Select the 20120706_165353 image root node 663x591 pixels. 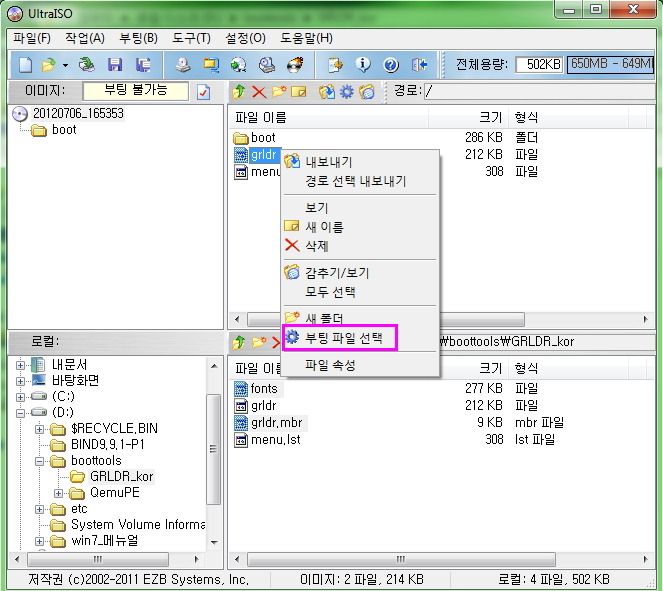[78, 114]
